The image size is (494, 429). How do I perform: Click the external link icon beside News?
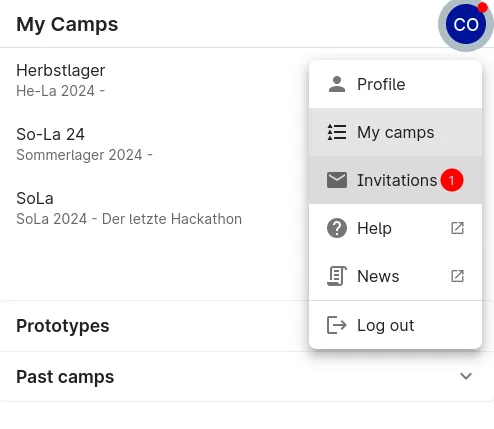pyautogui.click(x=457, y=276)
